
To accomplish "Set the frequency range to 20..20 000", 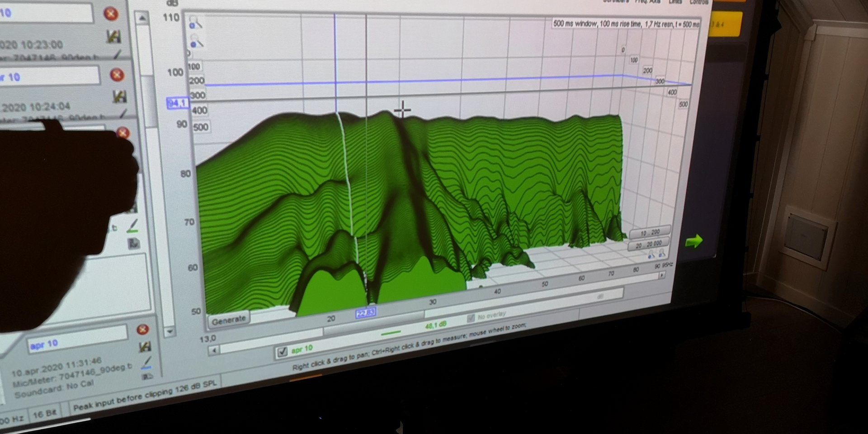I will pyautogui.click(x=648, y=245).
